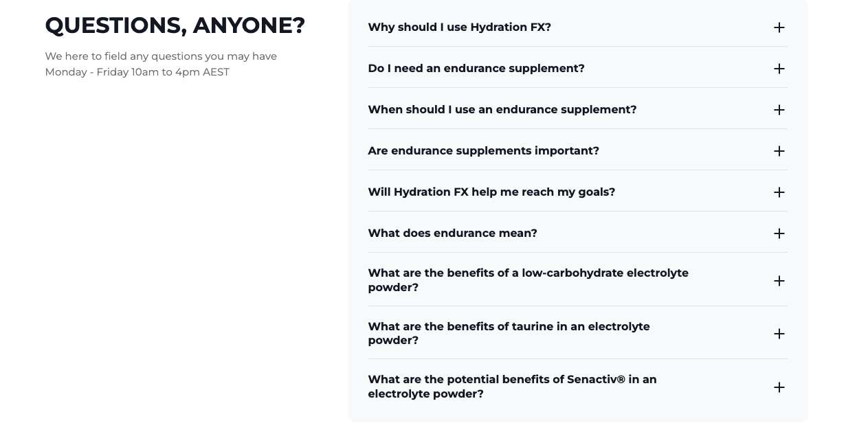The height and width of the screenshot is (434, 868).
Task: Expand goals question with its plus icon
Action: (x=779, y=192)
